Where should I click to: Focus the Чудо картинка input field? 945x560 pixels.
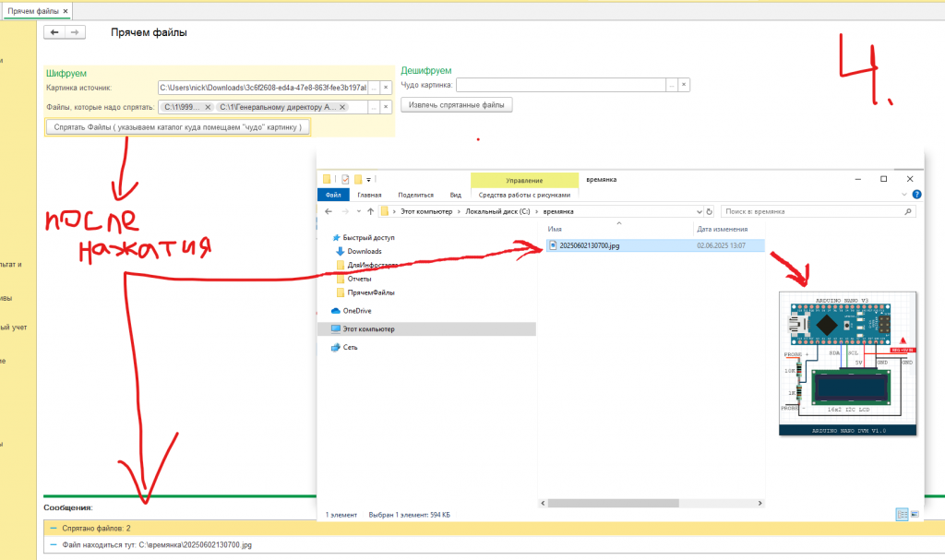click(560, 85)
